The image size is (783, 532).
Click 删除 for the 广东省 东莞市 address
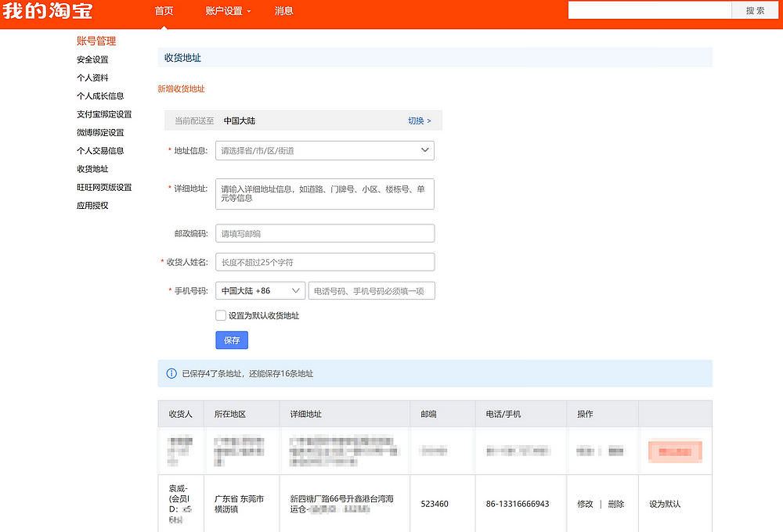pos(615,504)
